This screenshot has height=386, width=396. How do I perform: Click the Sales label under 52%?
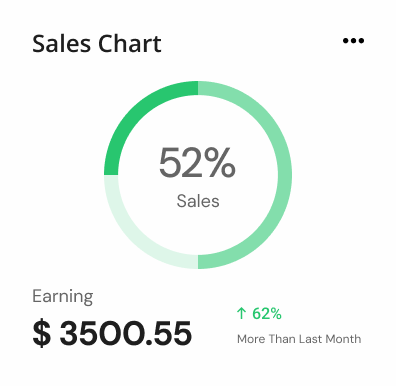pos(198,201)
